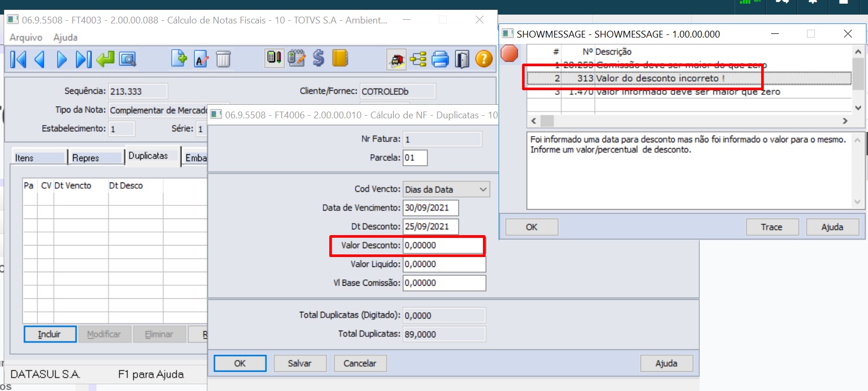Click the Cancelar button
The width and height of the screenshot is (868, 391).
point(360,363)
